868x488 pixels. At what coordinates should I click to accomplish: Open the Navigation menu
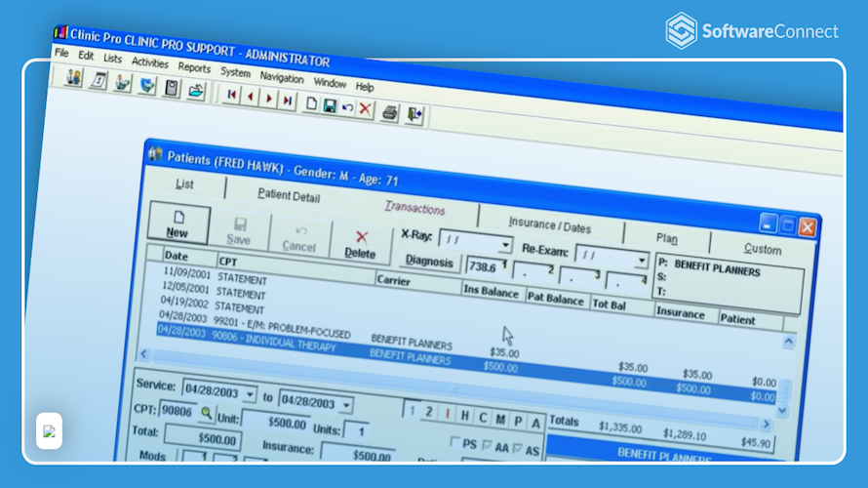[282, 77]
